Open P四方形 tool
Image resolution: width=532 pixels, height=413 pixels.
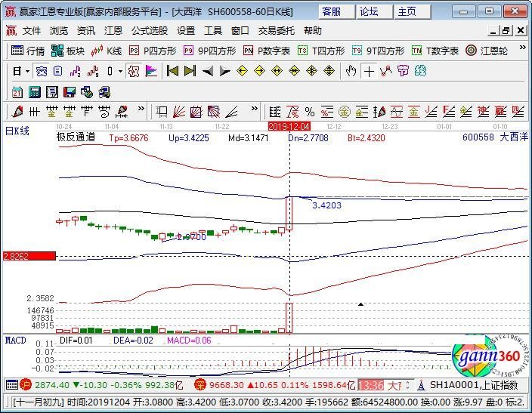tap(153, 51)
